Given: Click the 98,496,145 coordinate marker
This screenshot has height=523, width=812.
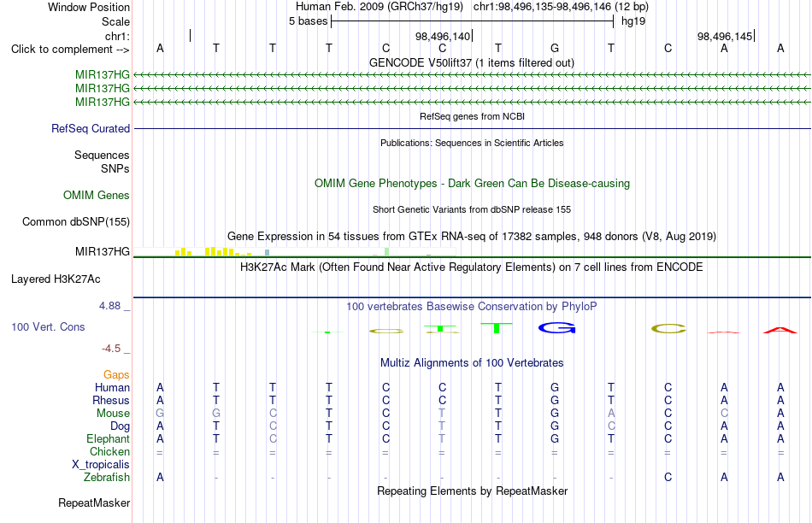Looking at the screenshot, I should pos(725,36).
